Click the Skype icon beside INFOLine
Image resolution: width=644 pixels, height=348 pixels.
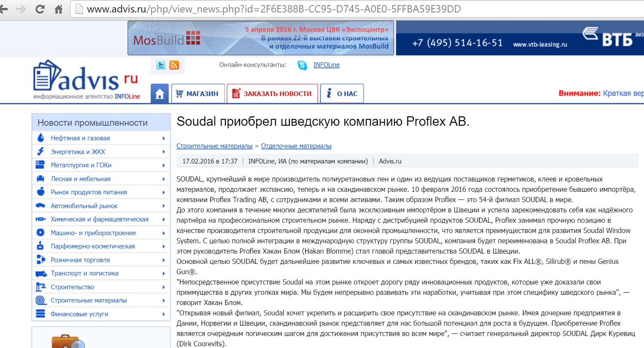click(x=302, y=65)
